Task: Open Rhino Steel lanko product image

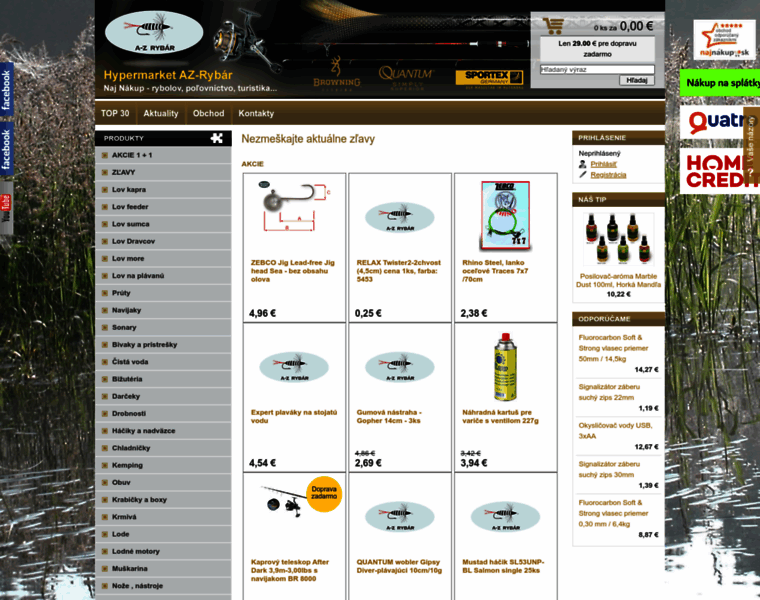Action: [505, 216]
